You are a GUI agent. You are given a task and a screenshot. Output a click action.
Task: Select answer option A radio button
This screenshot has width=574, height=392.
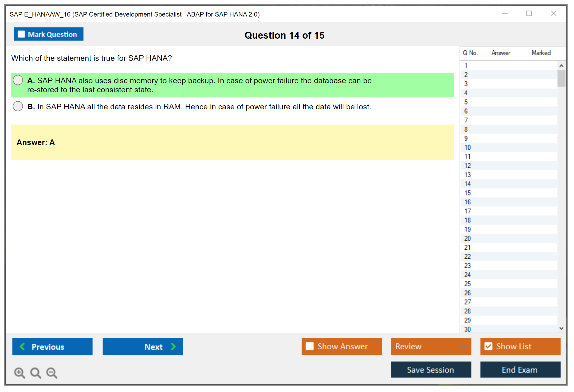coord(18,80)
